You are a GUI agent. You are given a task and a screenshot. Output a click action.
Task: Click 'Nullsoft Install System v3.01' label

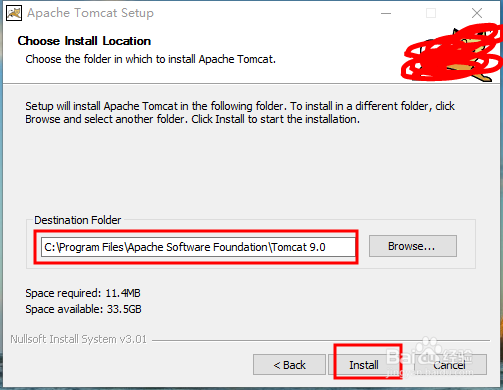point(79,339)
